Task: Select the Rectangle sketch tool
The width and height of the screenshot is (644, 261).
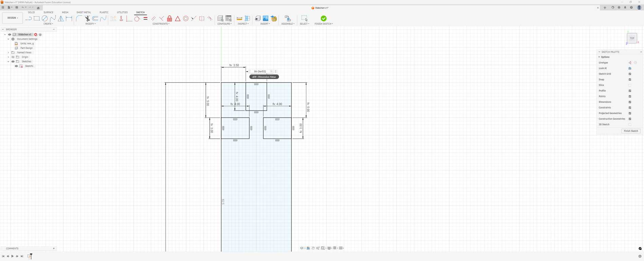Action: click(x=37, y=19)
